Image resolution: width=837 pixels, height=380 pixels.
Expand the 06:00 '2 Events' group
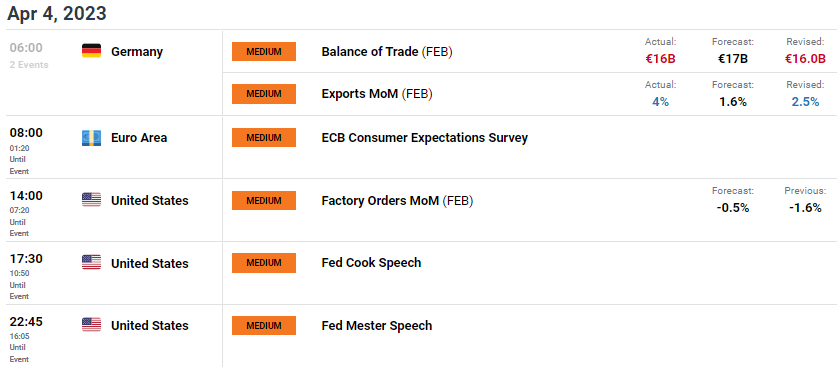(29, 65)
